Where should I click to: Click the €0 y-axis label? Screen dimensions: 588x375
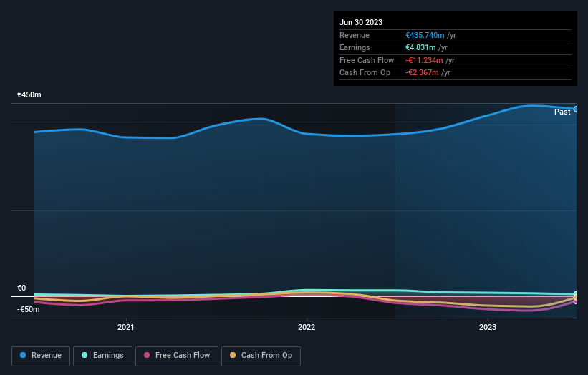(21, 288)
